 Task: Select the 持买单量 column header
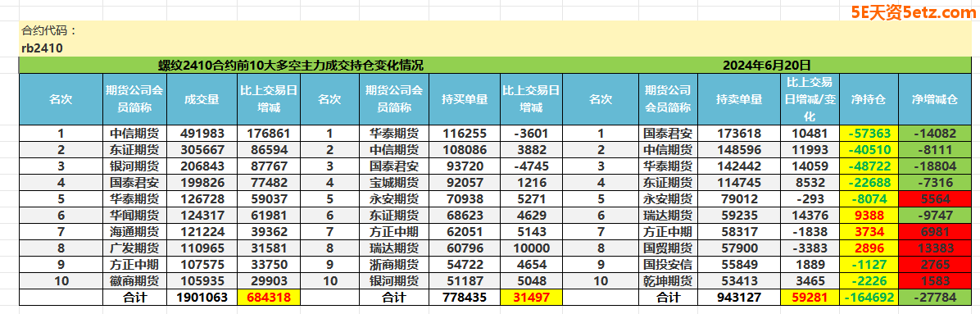465,99
